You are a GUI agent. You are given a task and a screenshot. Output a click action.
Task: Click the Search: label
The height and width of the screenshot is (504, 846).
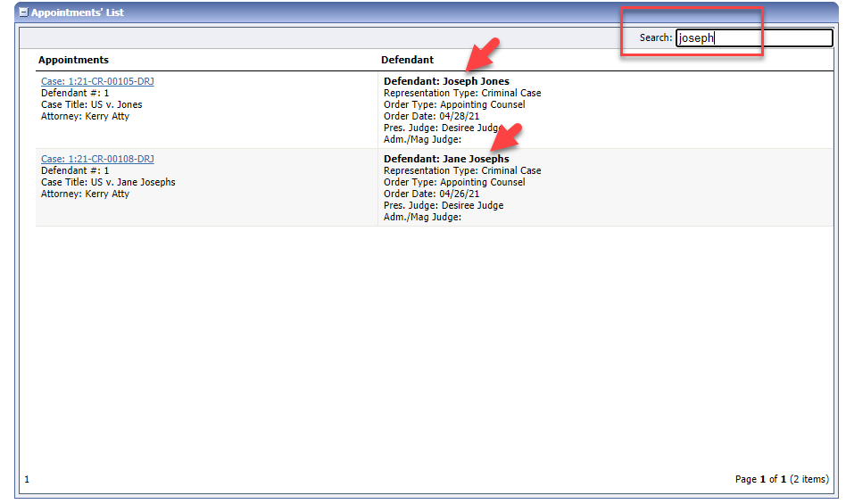pyautogui.click(x=656, y=37)
